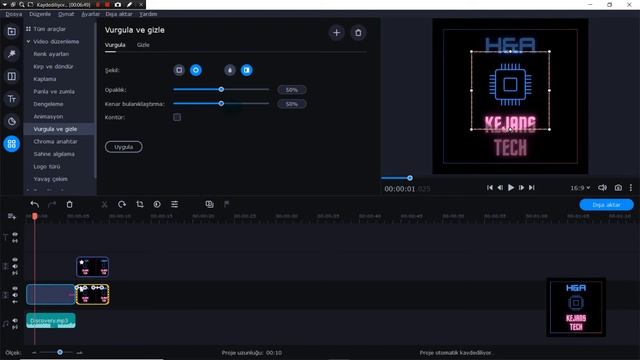Click the recorder overlay search icon
This screenshot has width=640, height=360.
pyautogui.click(x=22, y=4)
